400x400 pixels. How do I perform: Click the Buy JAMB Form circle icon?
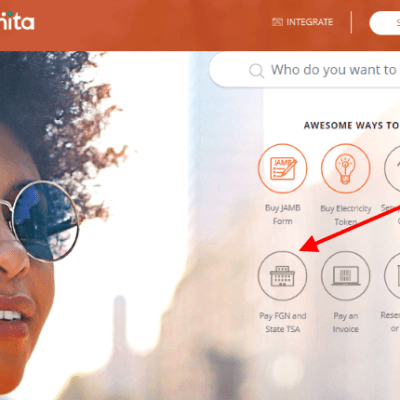pyautogui.click(x=282, y=168)
